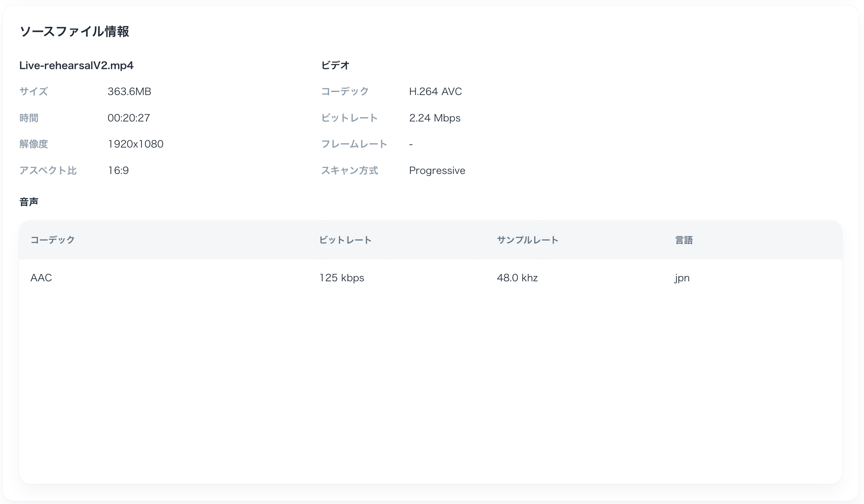Select the スキャン方式 value Progressive

coord(437,170)
